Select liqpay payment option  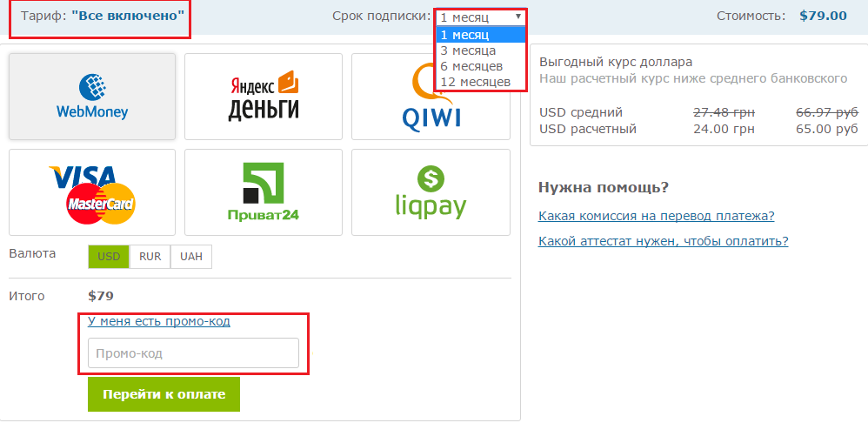[x=431, y=192]
